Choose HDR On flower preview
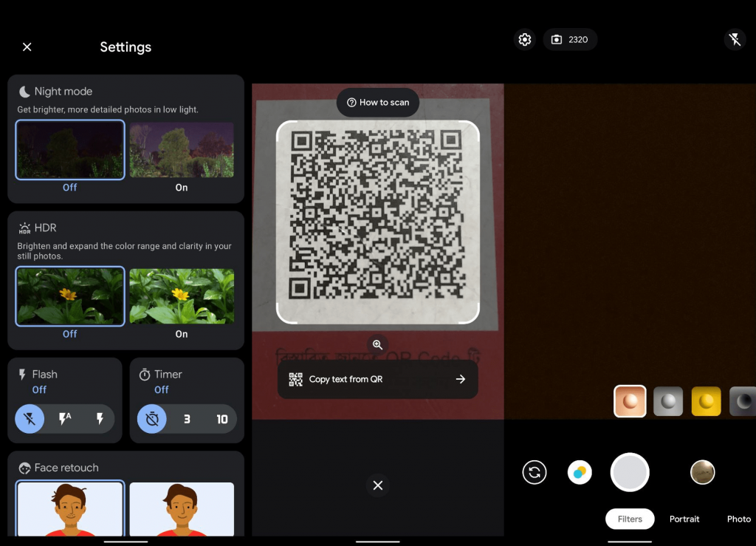 pos(182,296)
